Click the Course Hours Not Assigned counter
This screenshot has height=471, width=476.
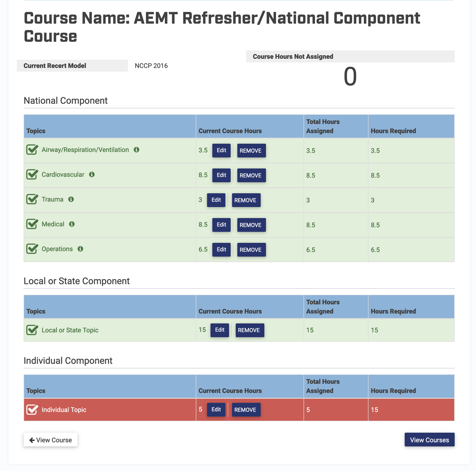coord(351,76)
